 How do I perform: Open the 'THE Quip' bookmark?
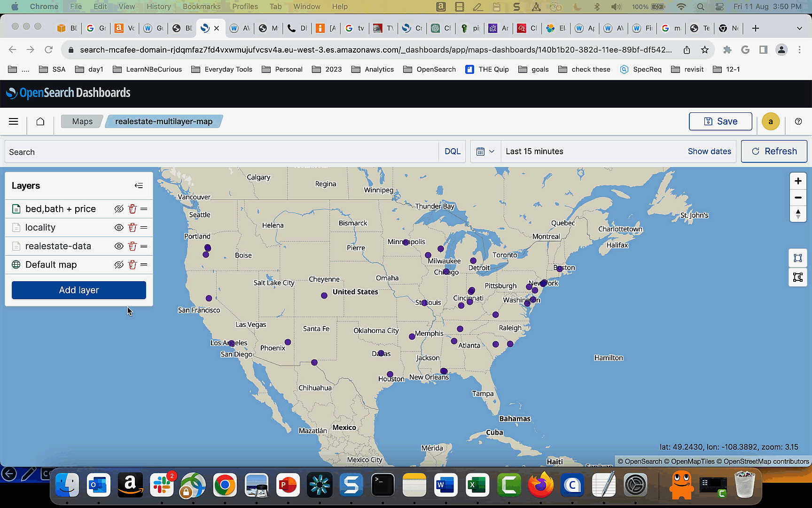(x=487, y=69)
